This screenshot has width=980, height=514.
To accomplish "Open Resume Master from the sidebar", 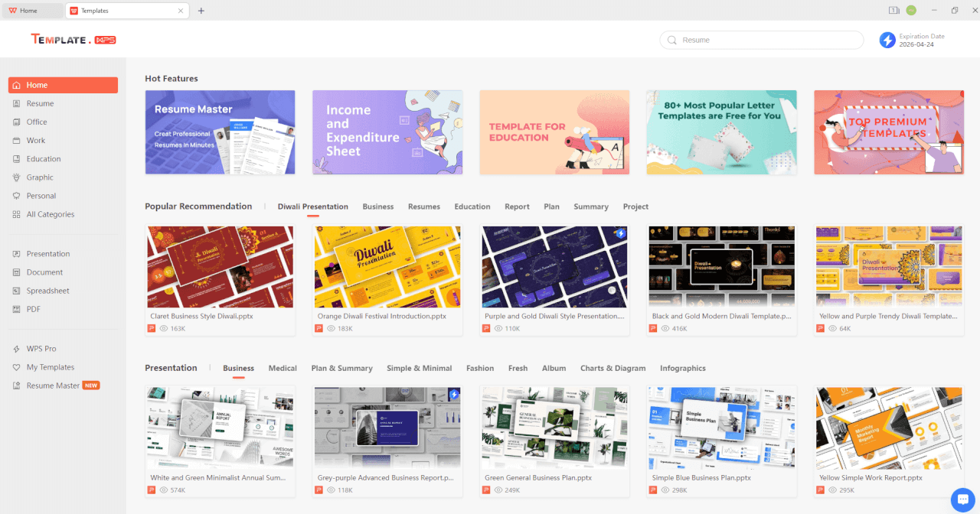I will click(x=53, y=385).
